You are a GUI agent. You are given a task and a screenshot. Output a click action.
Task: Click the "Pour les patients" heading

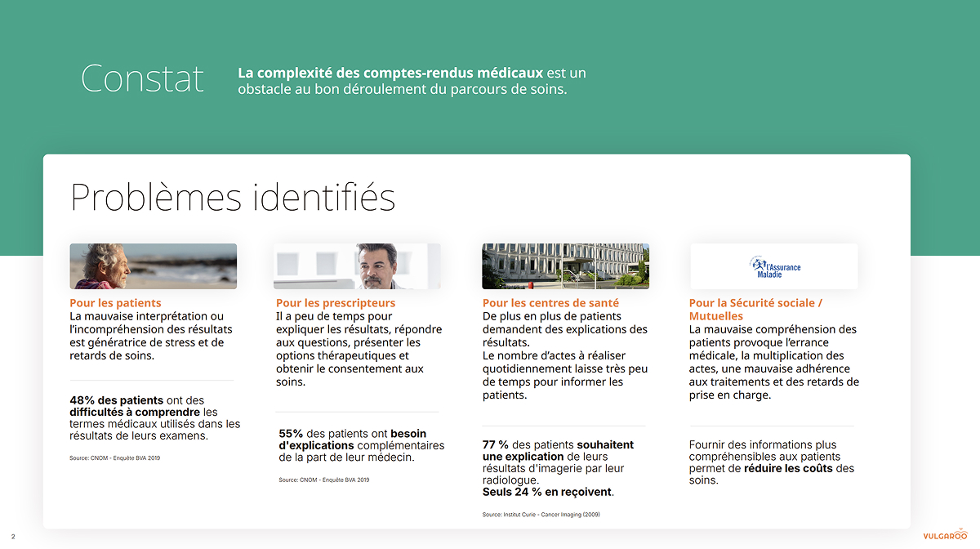point(115,303)
